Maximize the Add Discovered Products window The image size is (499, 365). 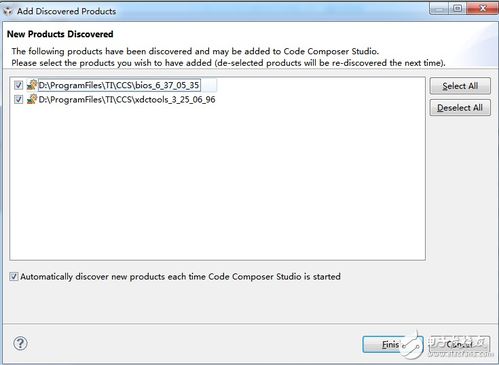click(x=458, y=9)
